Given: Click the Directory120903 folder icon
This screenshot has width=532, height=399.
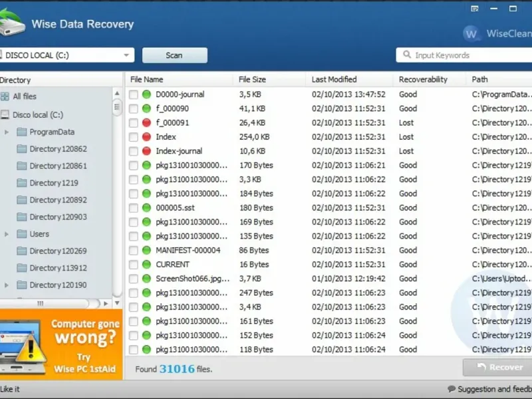Looking at the screenshot, I should 22,217.
